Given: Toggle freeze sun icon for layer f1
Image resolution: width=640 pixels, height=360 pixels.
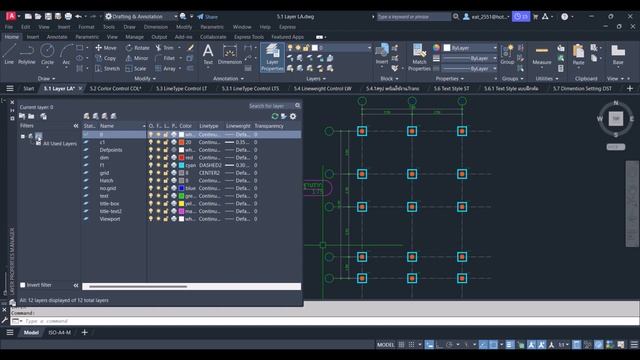Looking at the screenshot, I should [x=158, y=165].
